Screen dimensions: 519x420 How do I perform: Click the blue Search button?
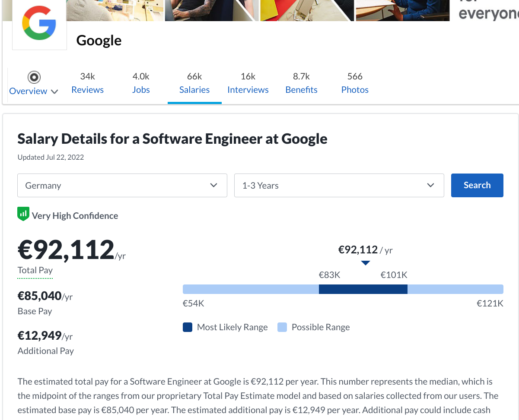tap(477, 185)
